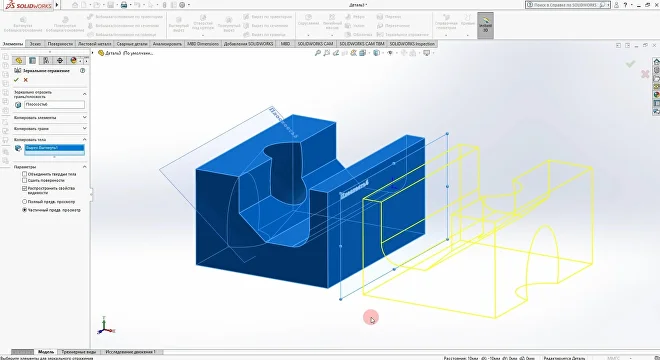Click the mirror plane selection field Плоскость6

(x=54, y=104)
